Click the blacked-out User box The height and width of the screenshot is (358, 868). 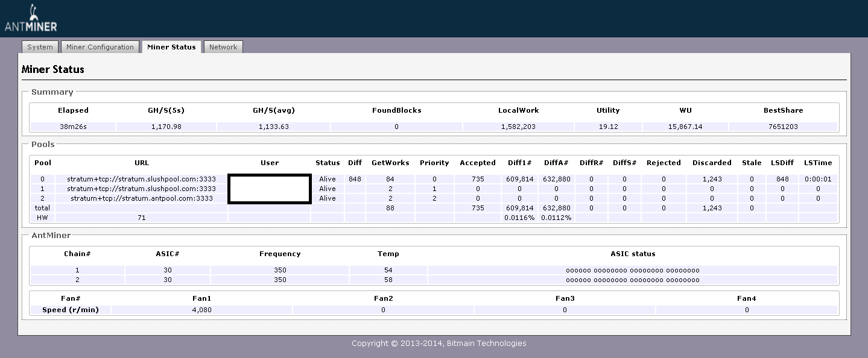click(270, 189)
